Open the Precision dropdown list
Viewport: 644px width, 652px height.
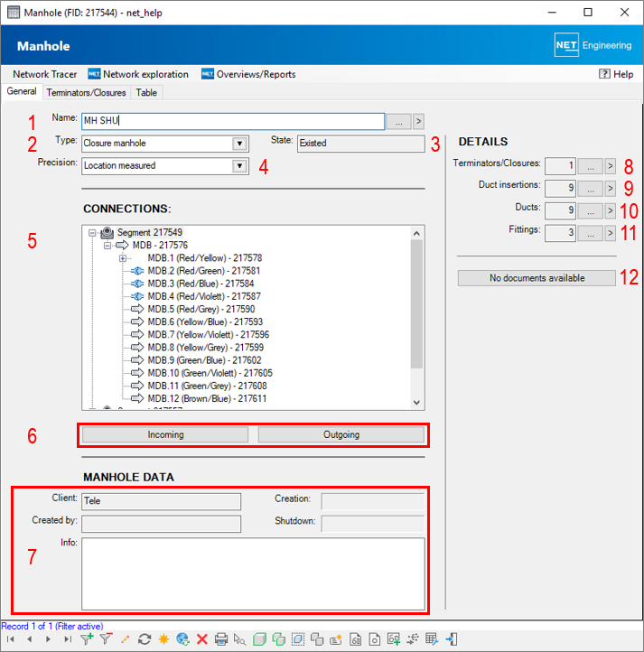point(238,165)
